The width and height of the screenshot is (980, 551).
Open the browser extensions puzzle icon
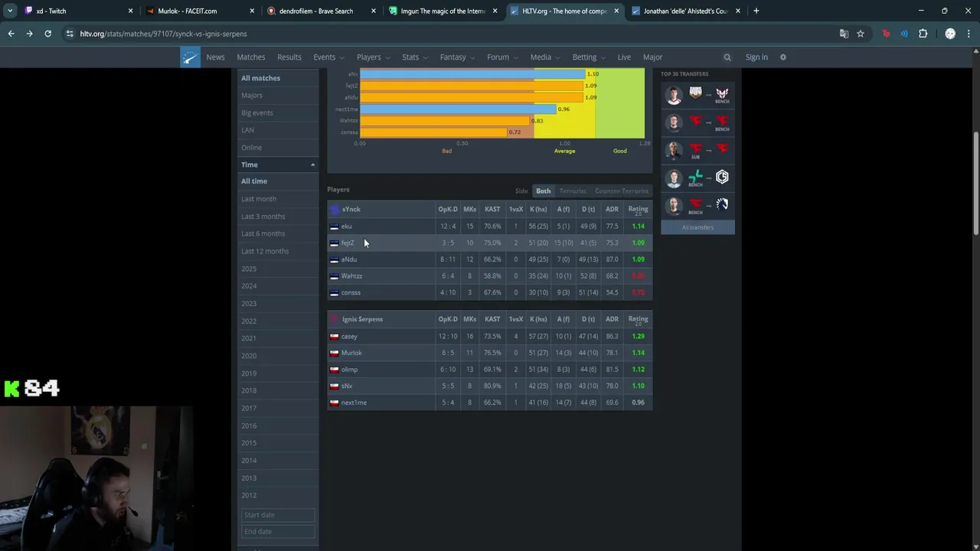coord(923,34)
